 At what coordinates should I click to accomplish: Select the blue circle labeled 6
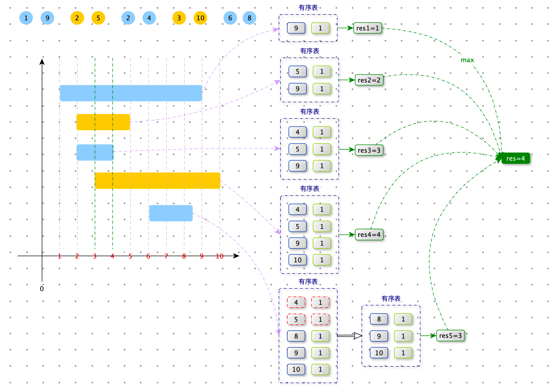pyautogui.click(x=230, y=18)
